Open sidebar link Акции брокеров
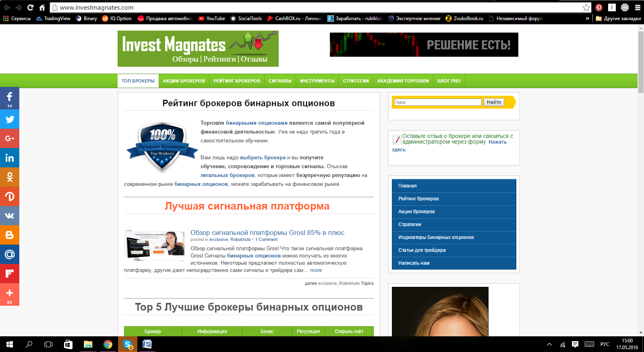 454,212
